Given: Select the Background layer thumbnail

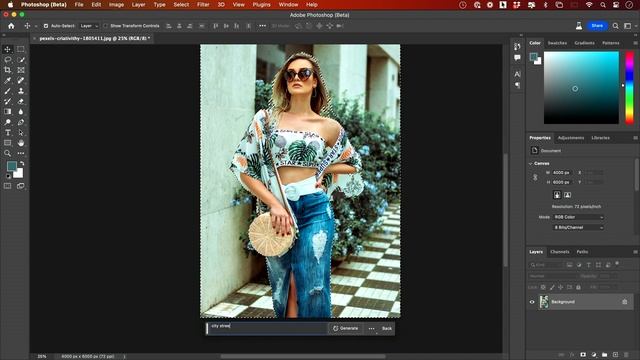Looking at the screenshot, I should pyautogui.click(x=544, y=302).
